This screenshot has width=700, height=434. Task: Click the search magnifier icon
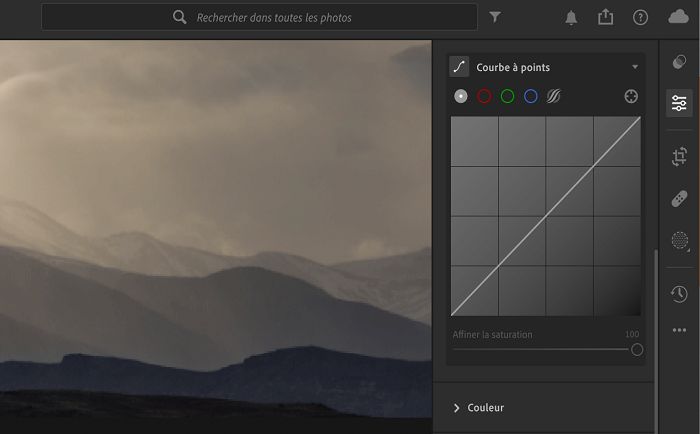pos(179,17)
